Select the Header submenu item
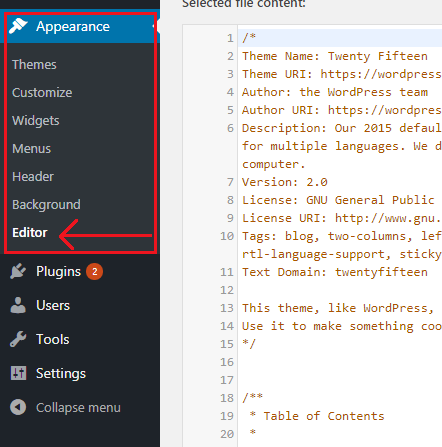The width and height of the screenshot is (442, 447). pos(33,177)
